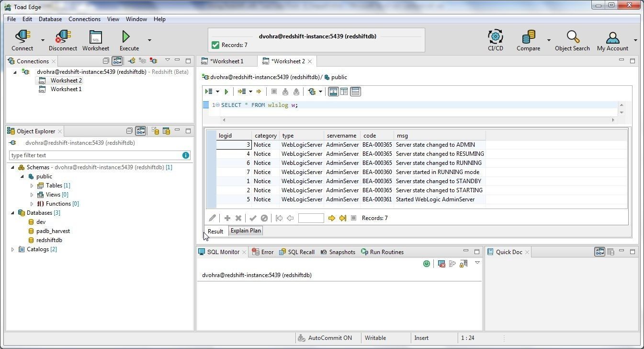Viewport: 644px width, 349px height.
Task: Collapse the SQL statement fold marker on line 1
Action: point(217,105)
